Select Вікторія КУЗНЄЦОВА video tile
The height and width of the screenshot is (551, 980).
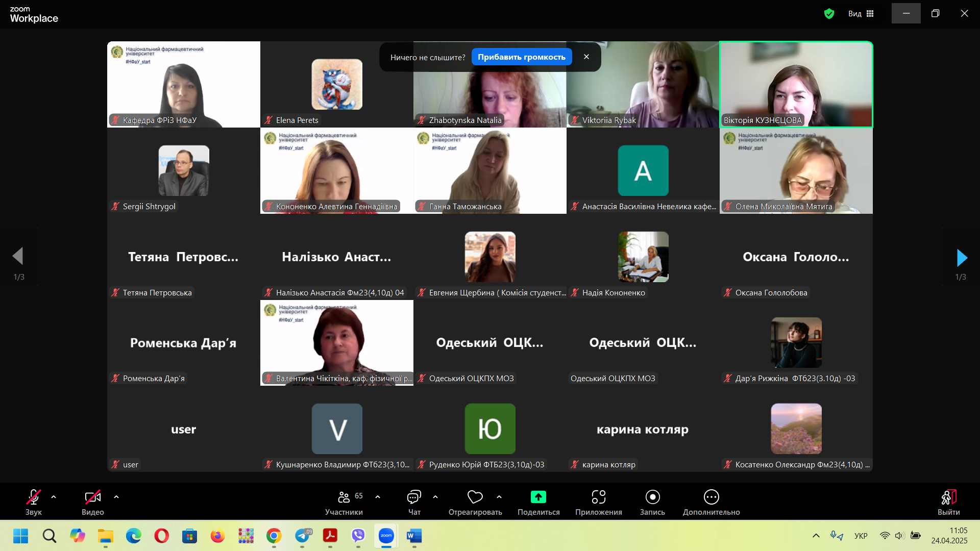pos(796,84)
